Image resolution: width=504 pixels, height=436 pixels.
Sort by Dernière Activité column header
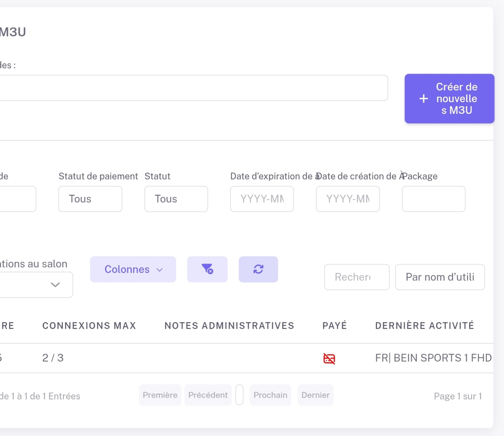pos(424,326)
